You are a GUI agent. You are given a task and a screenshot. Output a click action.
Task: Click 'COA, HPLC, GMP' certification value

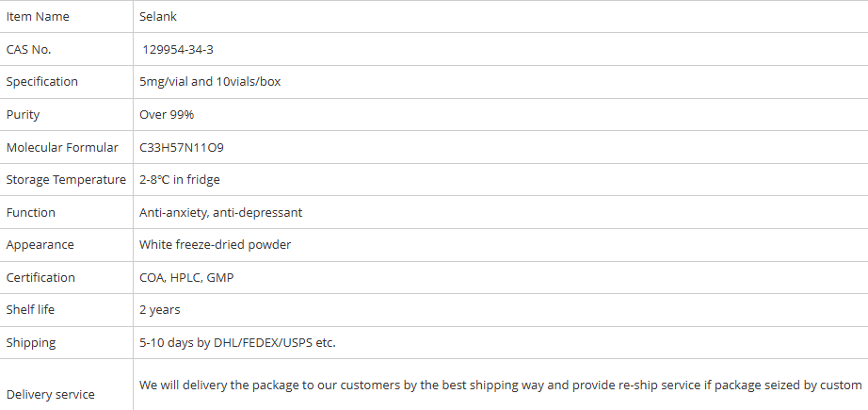(x=186, y=278)
